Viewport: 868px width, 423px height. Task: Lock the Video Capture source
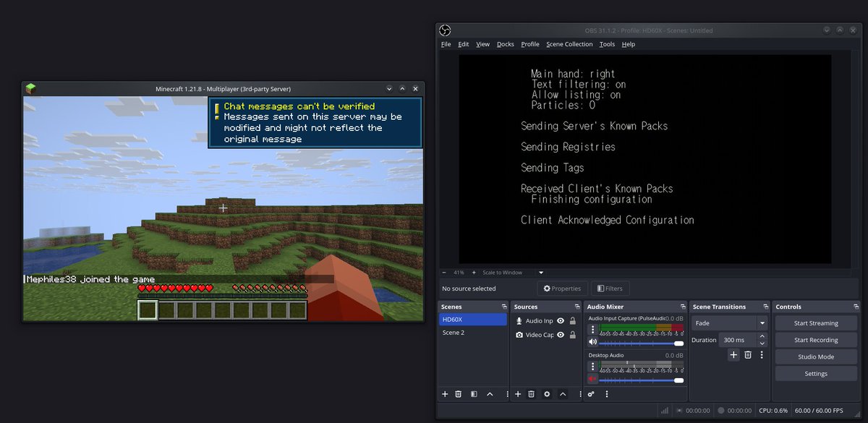click(573, 335)
